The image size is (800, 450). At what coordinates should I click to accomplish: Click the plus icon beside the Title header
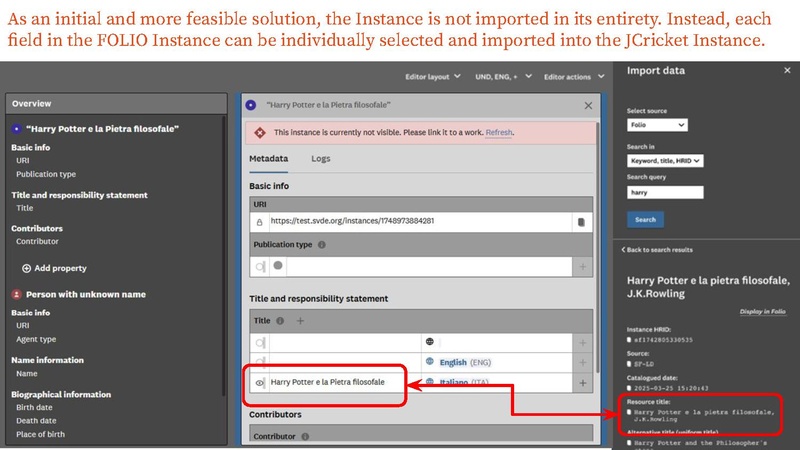pos(300,321)
